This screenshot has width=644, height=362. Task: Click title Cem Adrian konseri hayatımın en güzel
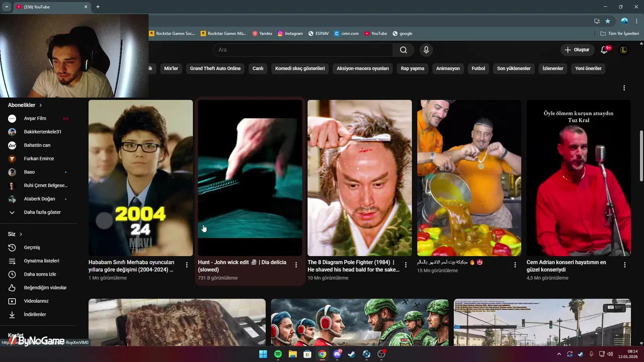(x=566, y=266)
